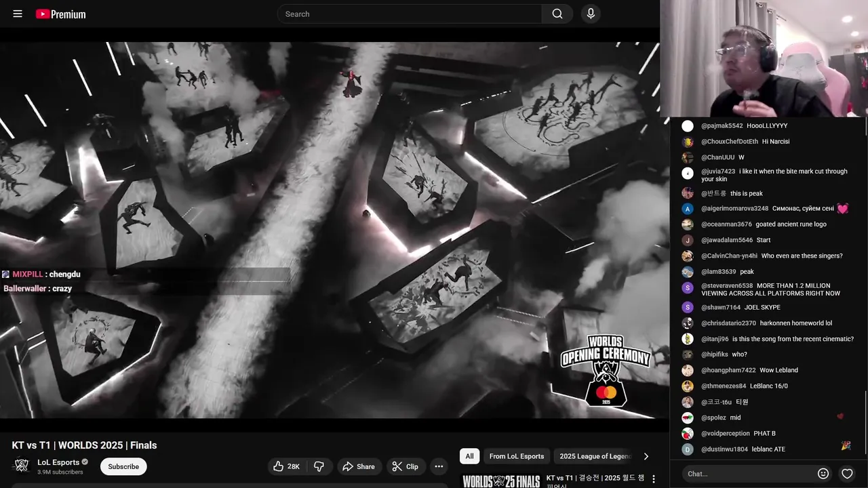The height and width of the screenshot is (488, 868).
Task: Click @jawadalam5646 letter J avatar
Action: click(688, 240)
